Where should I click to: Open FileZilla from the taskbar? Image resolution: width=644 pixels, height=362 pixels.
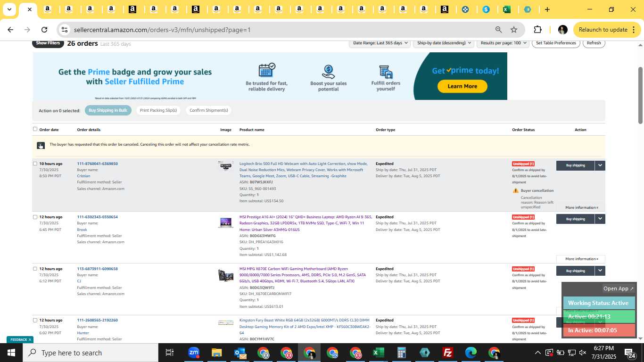pyautogui.click(x=447, y=353)
